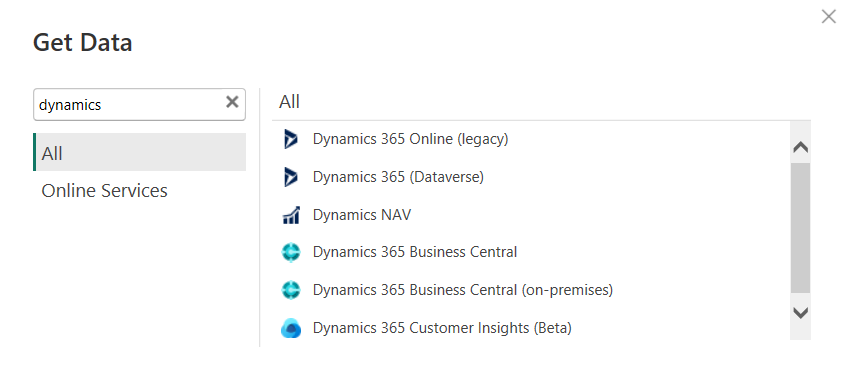
Task: Close the Get Data dialog
Action: click(829, 17)
